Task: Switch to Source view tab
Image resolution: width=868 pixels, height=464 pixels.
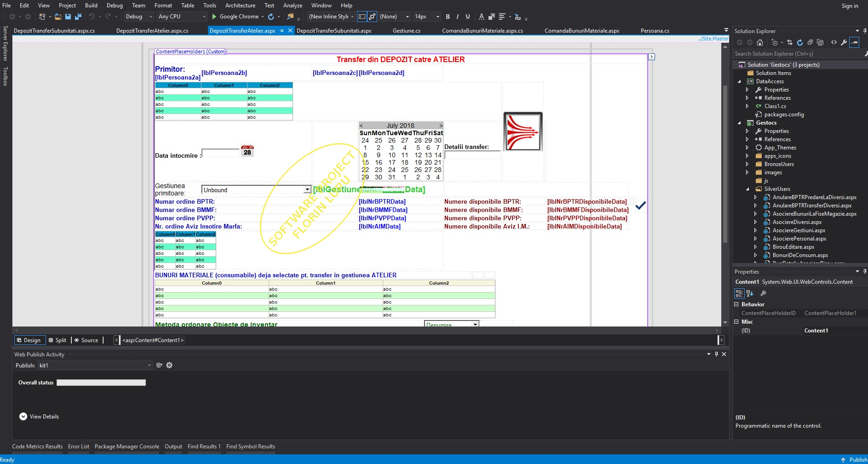Action: tap(86, 340)
